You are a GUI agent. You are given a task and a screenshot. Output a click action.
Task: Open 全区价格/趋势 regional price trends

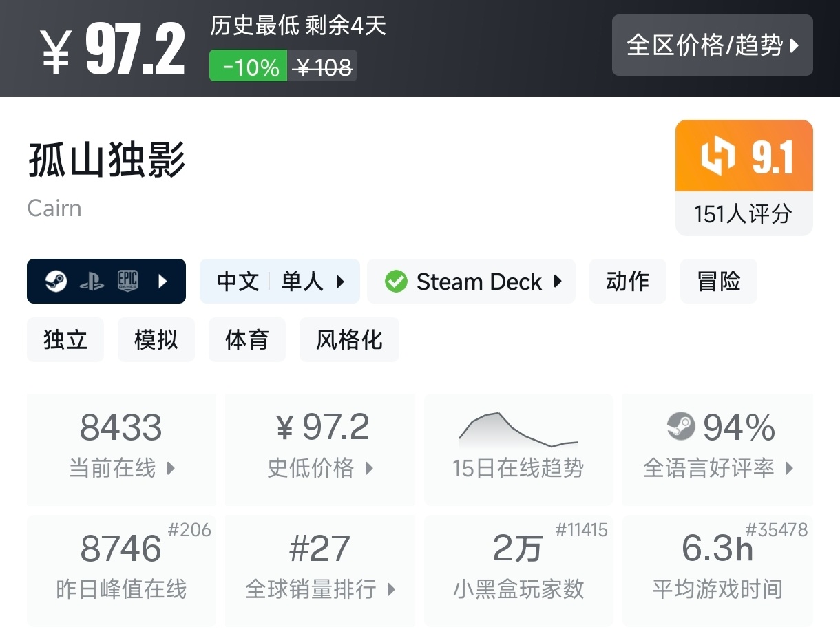(x=712, y=45)
